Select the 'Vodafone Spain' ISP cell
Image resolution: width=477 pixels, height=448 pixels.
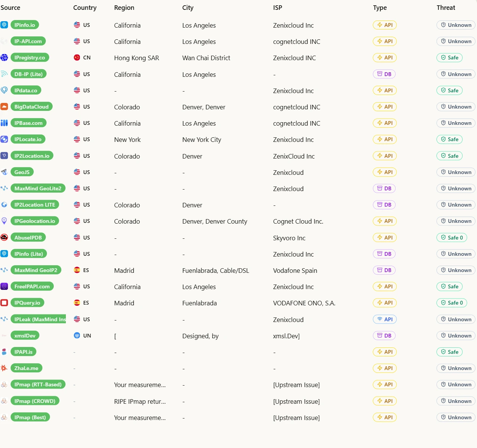point(295,271)
